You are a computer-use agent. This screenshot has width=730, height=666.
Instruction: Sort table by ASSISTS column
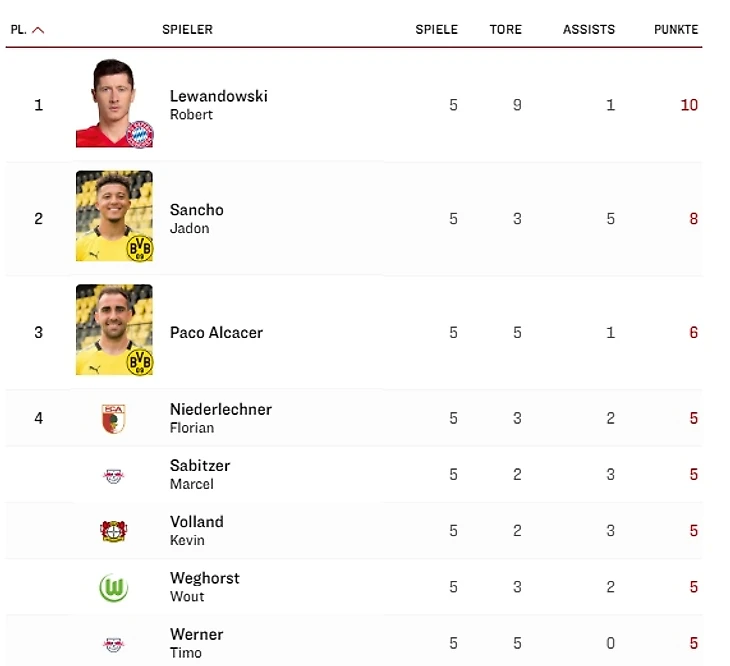click(589, 30)
